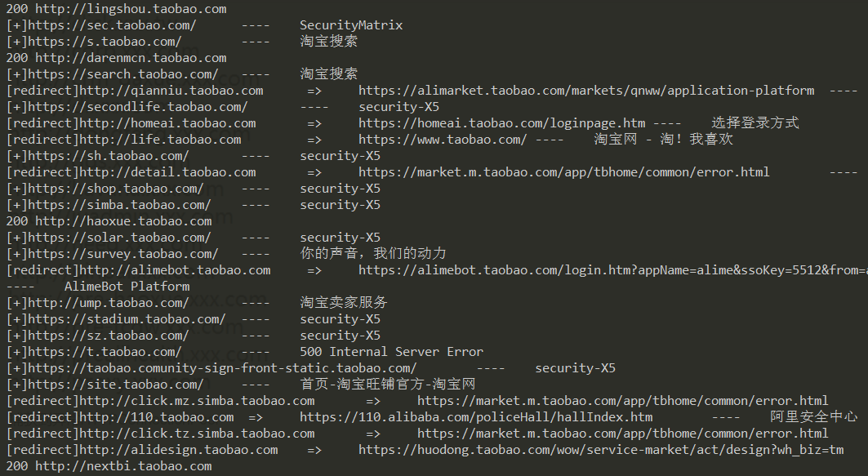868x476 pixels.
Task: Click the alimarket.taobao.com application-platform redirect target
Action: [585, 91]
